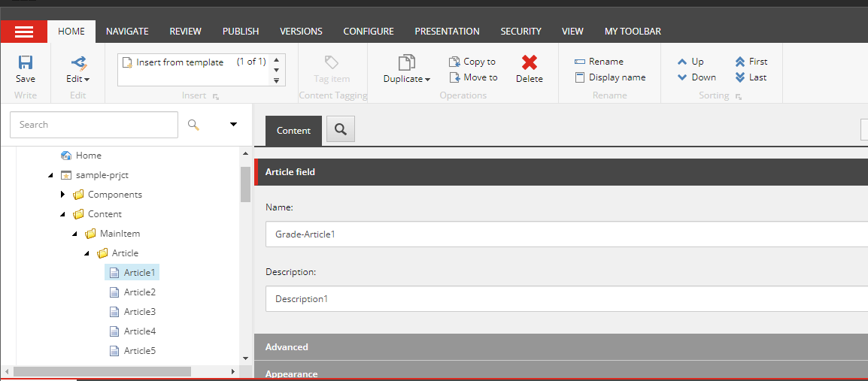Expand insert options list fully

coord(276,80)
